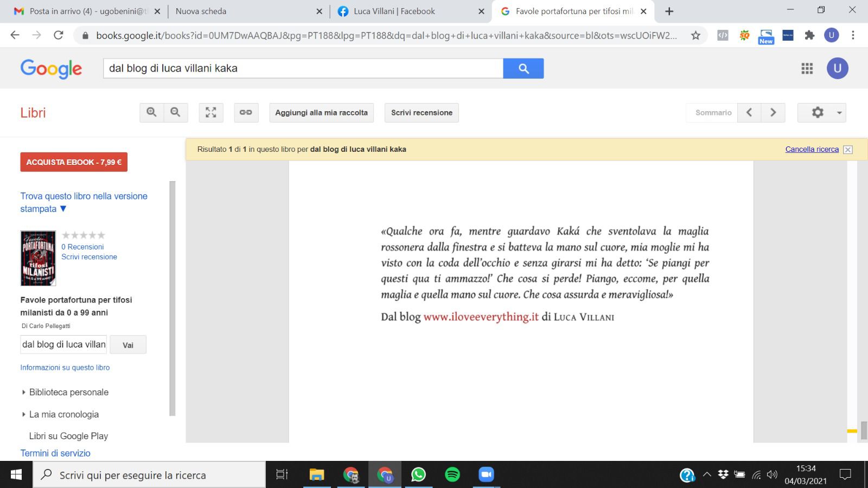Open Task View in taskbar
This screenshot has width=868, height=488.
[x=282, y=474]
